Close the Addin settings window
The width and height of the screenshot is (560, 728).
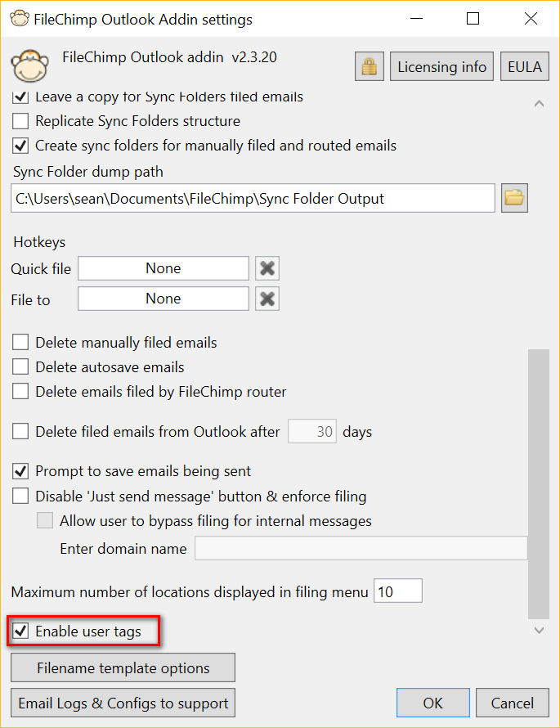click(x=531, y=19)
